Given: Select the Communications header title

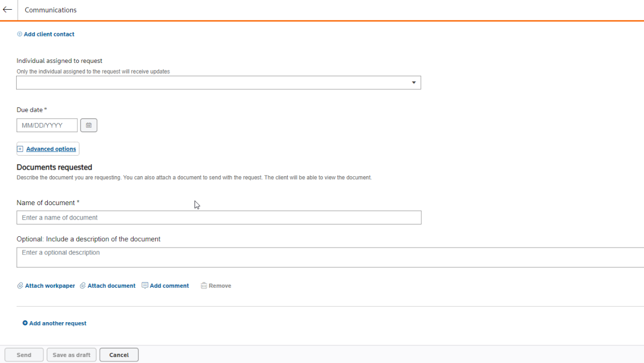Looking at the screenshot, I should (50, 10).
